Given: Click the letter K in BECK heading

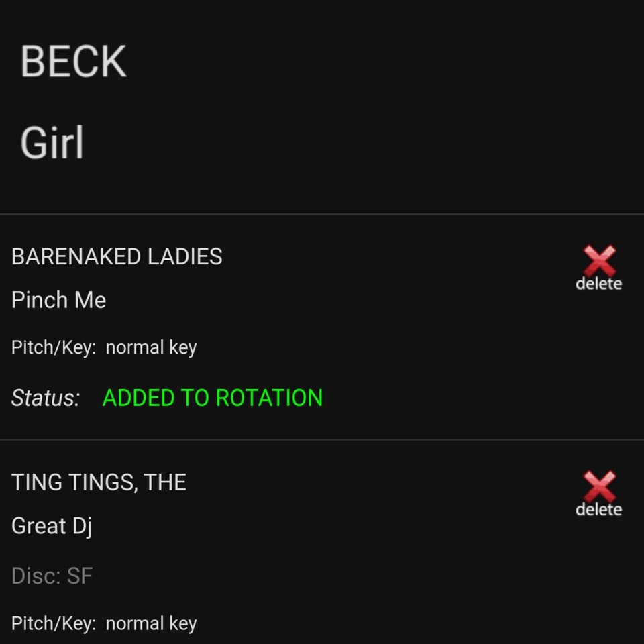Looking at the screenshot, I should click(112, 62).
